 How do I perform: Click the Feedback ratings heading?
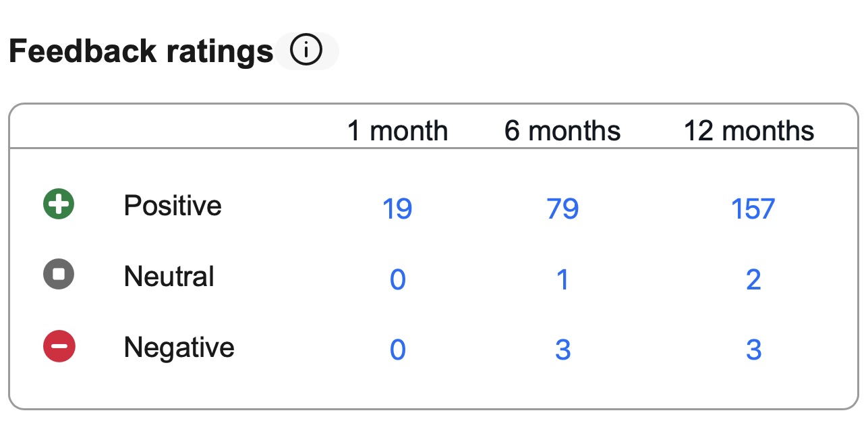click(x=141, y=51)
